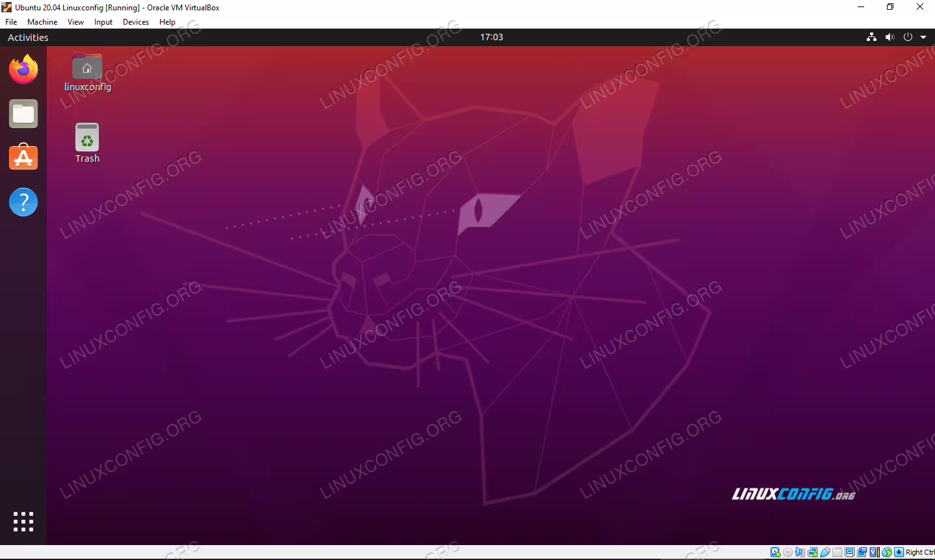Select the linuxconfig home folder icon

coord(87,72)
